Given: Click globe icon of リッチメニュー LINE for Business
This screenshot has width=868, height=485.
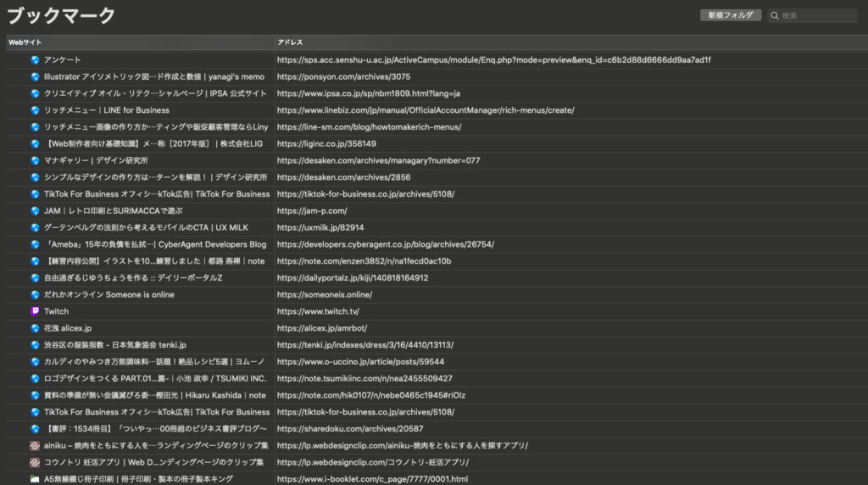Looking at the screenshot, I should coord(35,110).
